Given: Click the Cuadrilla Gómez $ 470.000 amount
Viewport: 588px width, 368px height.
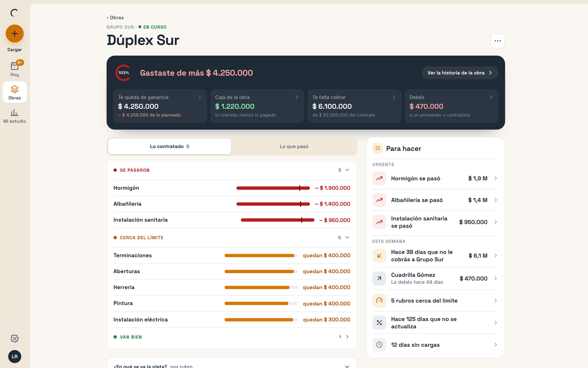Looking at the screenshot, I should click(473, 278).
